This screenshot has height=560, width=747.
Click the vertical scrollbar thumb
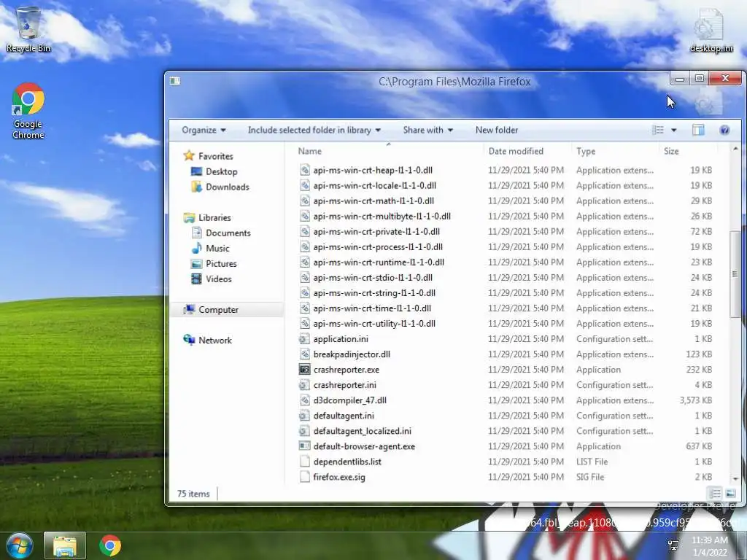[x=735, y=274]
